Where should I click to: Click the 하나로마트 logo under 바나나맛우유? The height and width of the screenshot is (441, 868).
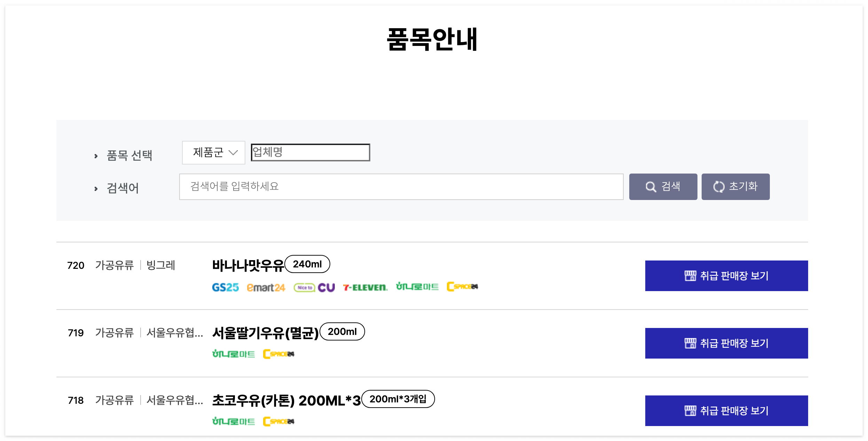pyautogui.click(x=417, y=287)
